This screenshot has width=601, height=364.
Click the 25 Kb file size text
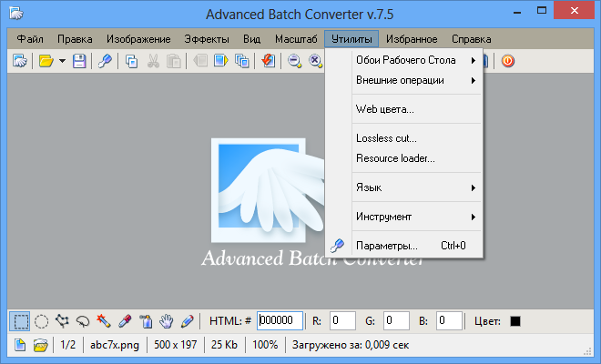tap(224, 345)
